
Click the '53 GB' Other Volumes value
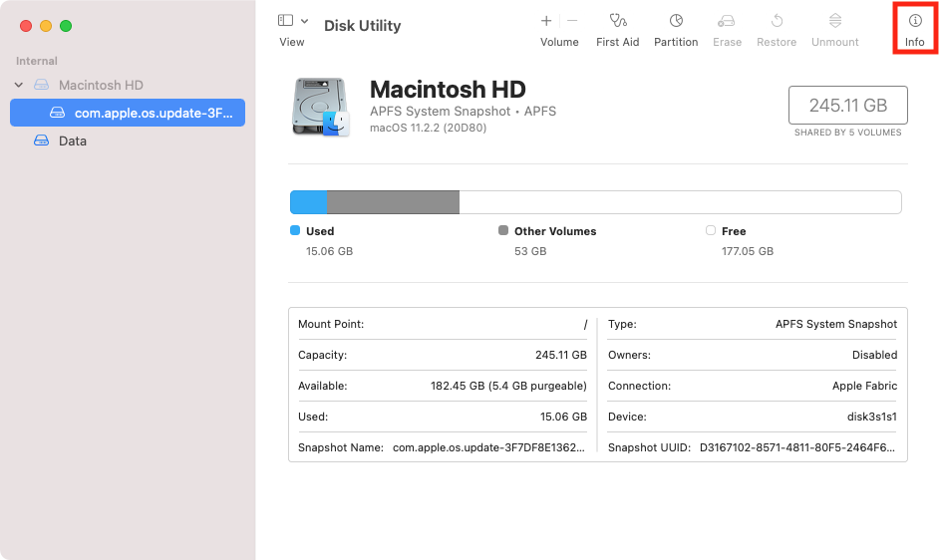coord(530,251)
